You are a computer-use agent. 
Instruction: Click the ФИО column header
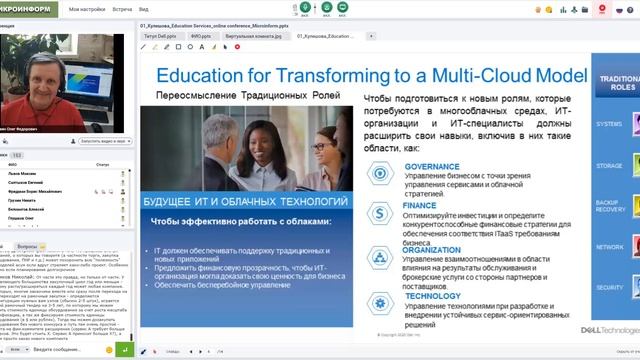pos(12,165)
